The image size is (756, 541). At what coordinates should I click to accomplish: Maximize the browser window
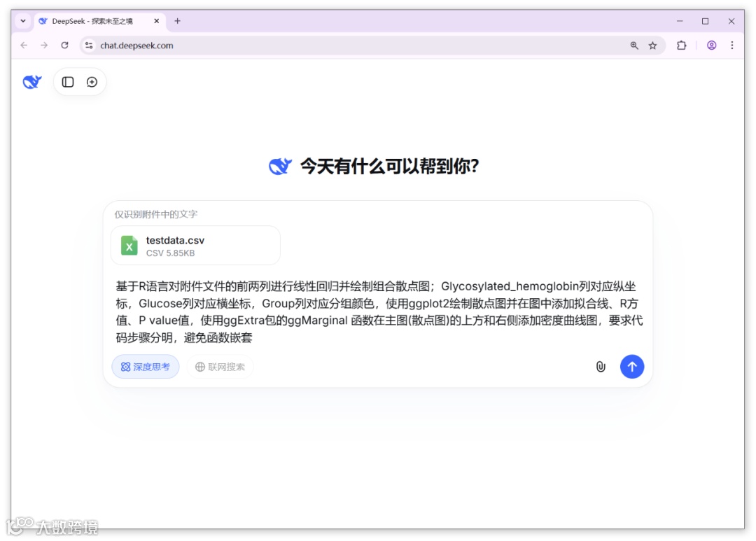tap(706, 21)
